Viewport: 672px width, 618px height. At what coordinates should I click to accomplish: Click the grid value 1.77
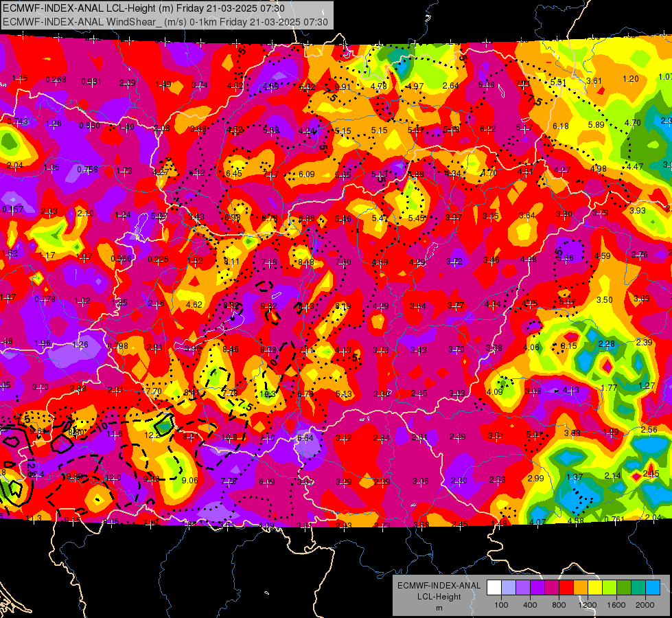[609, 387]
